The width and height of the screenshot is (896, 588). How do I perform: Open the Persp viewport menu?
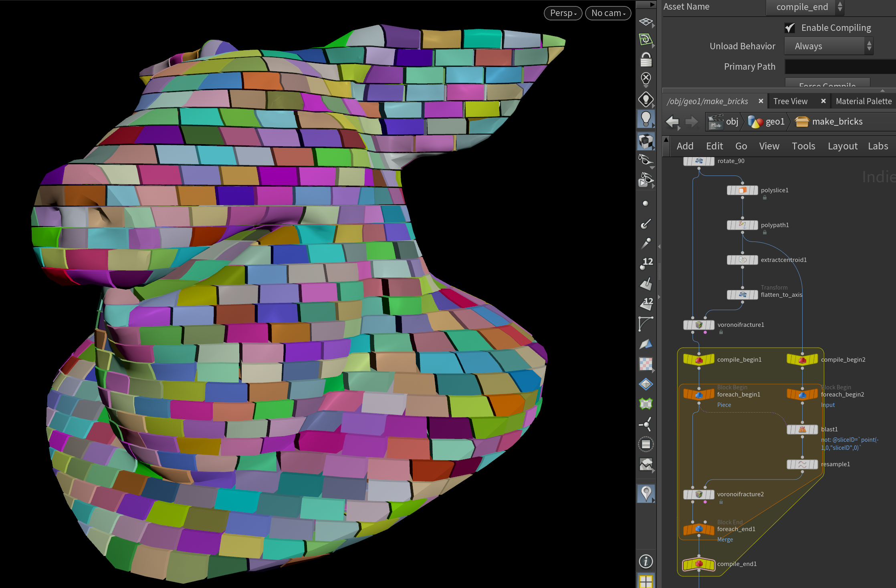point(563,13)
